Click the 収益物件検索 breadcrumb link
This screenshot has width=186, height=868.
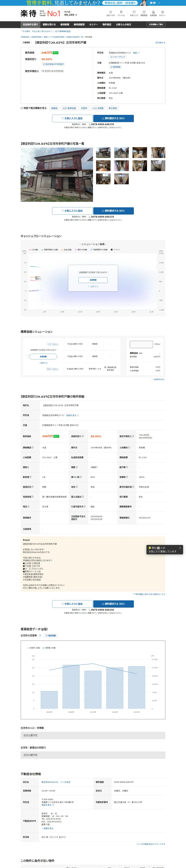tap(37, 37)
